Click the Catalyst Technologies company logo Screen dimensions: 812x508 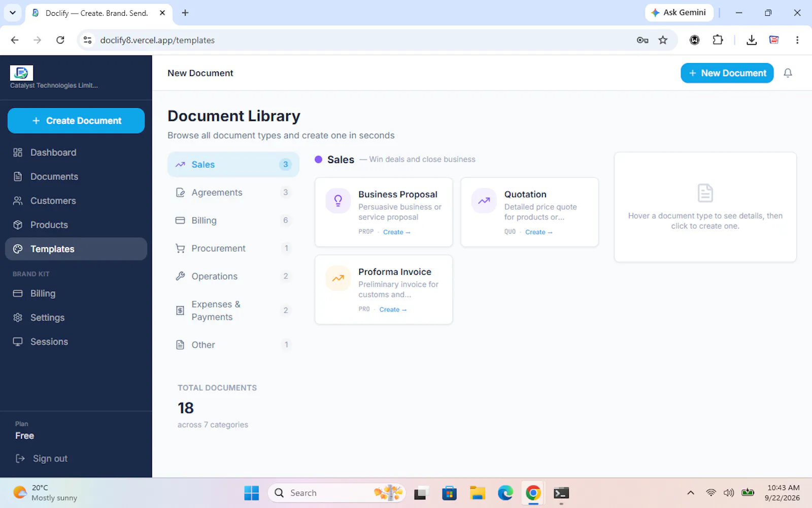pos(21,73)
